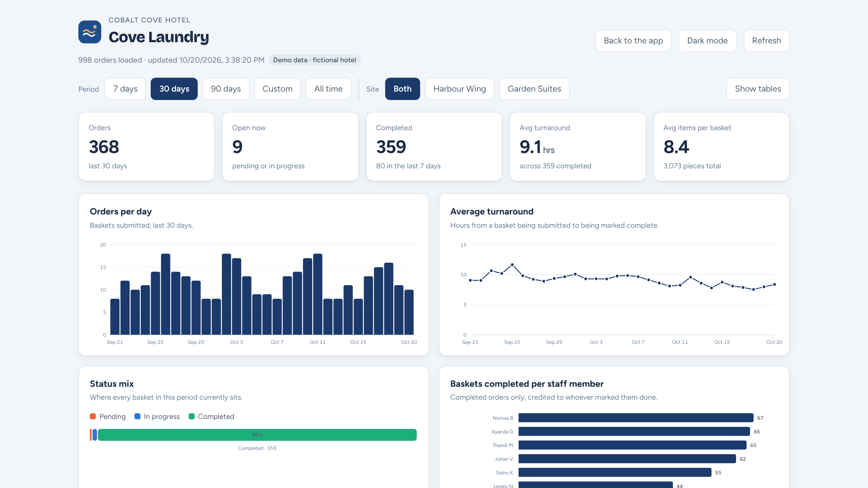
Task: Click the 'Average turnaround' chart title
Action: tap(492, 212)
